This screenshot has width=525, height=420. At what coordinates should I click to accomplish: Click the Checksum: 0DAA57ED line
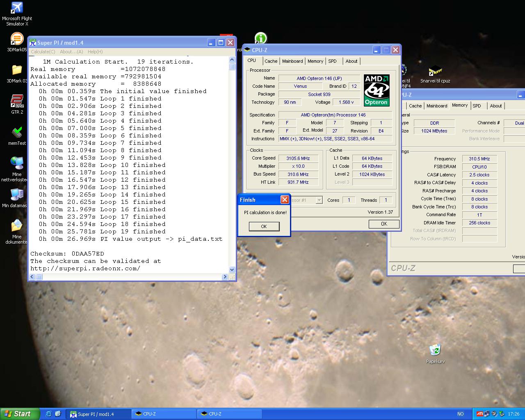[x=67, y=253]
